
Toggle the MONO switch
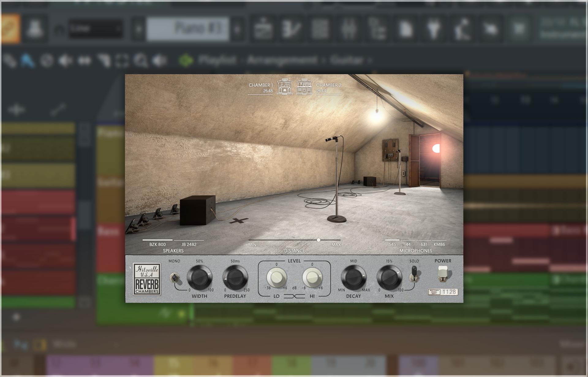174,278
